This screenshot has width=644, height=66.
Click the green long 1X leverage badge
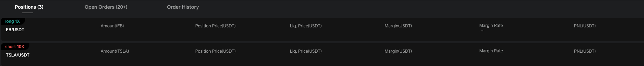(x=12, y=21)
